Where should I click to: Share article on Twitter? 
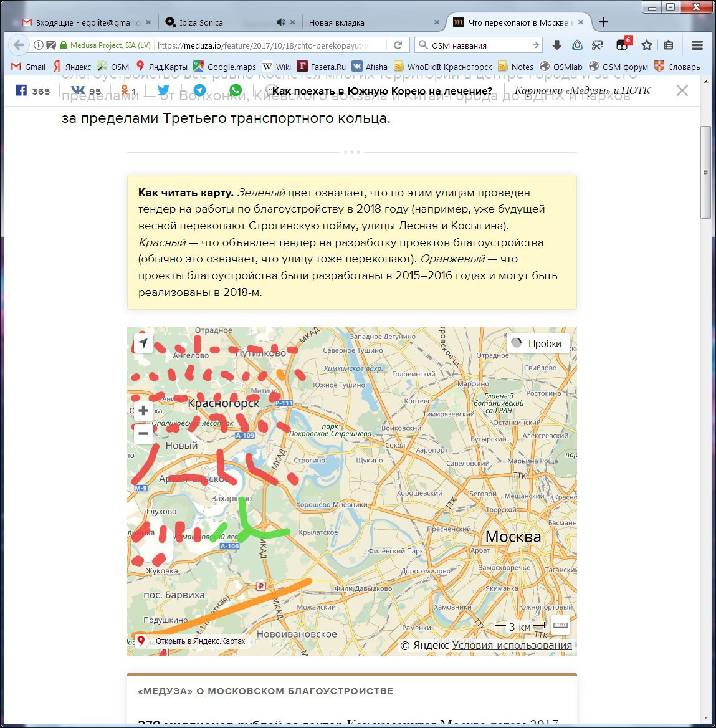(x=163, y=90)
